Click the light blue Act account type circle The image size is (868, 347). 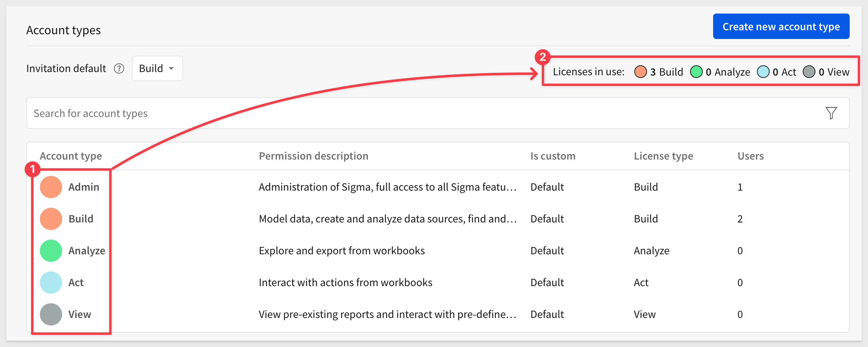tap(51, 283)
